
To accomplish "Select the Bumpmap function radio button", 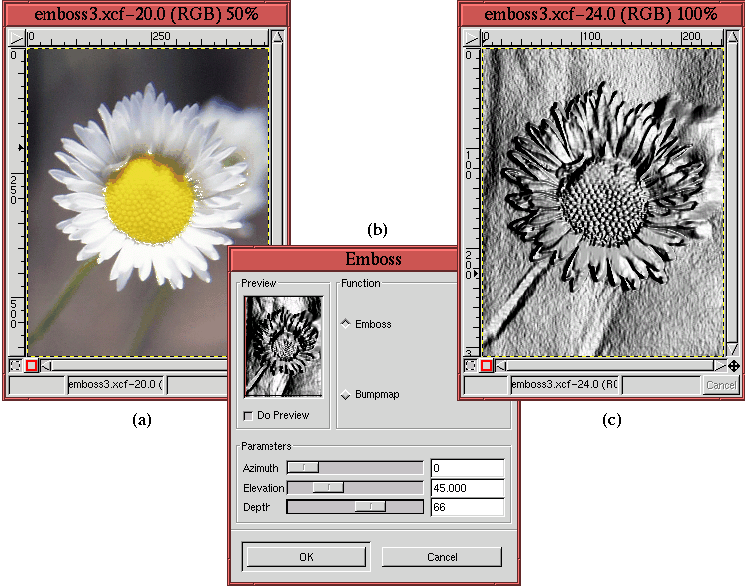I will [x=346, y=394].
